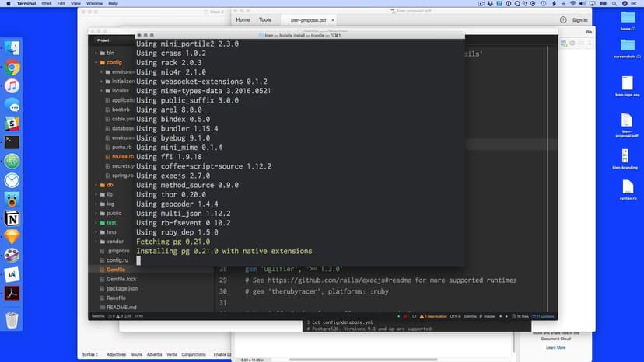Open Slack in the Dock

12,124
